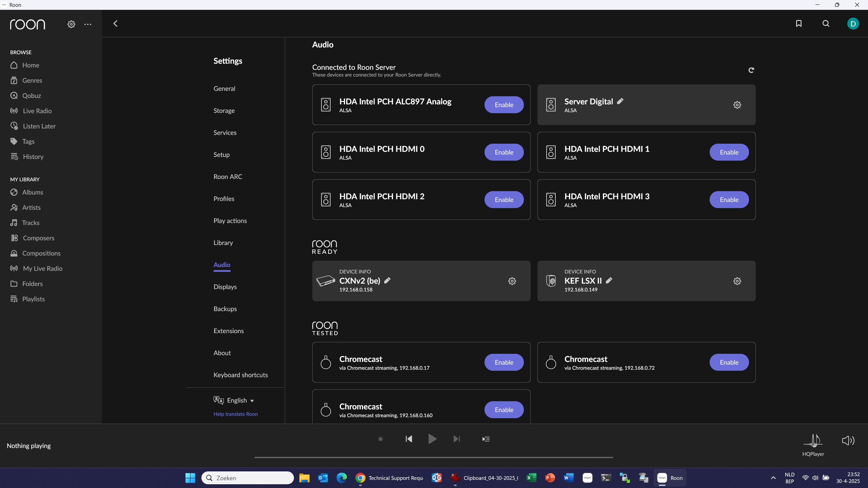Go to Home in the sidebar

point(25,65)
